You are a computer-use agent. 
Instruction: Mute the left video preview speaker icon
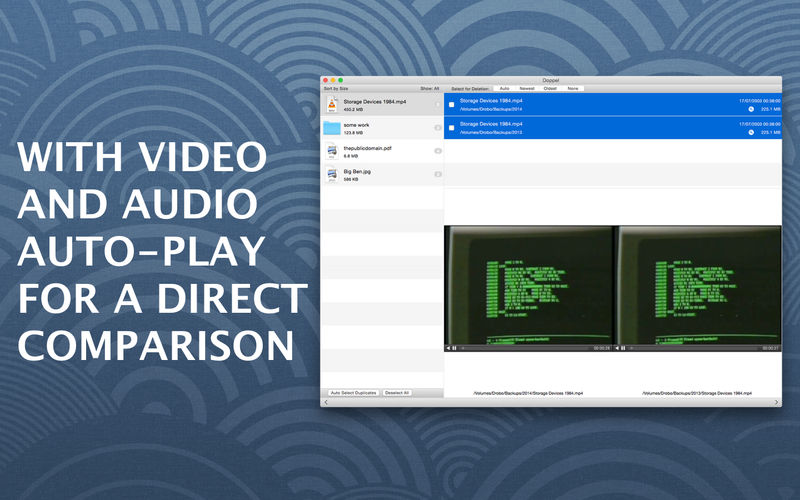448,348
